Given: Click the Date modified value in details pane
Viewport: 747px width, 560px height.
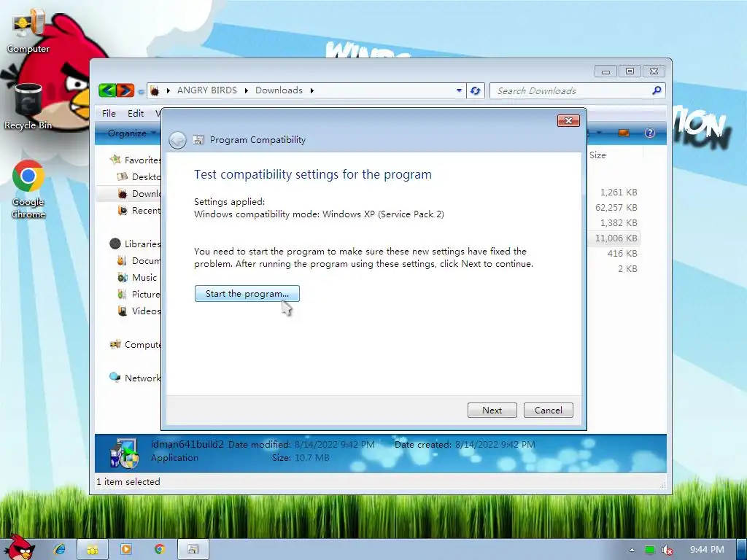Looking at the screenshot, I should tap(334, 444).
